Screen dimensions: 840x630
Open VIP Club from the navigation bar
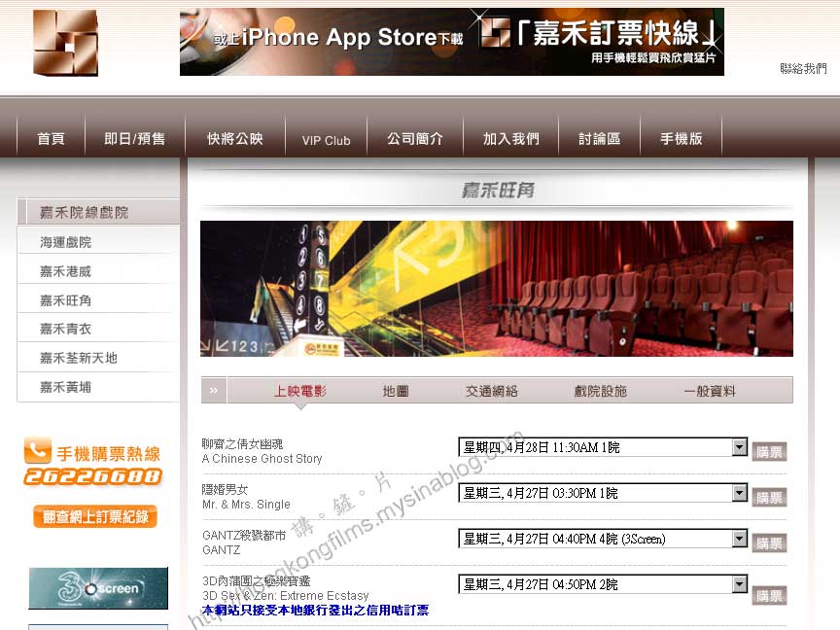[x=326, y=140]
